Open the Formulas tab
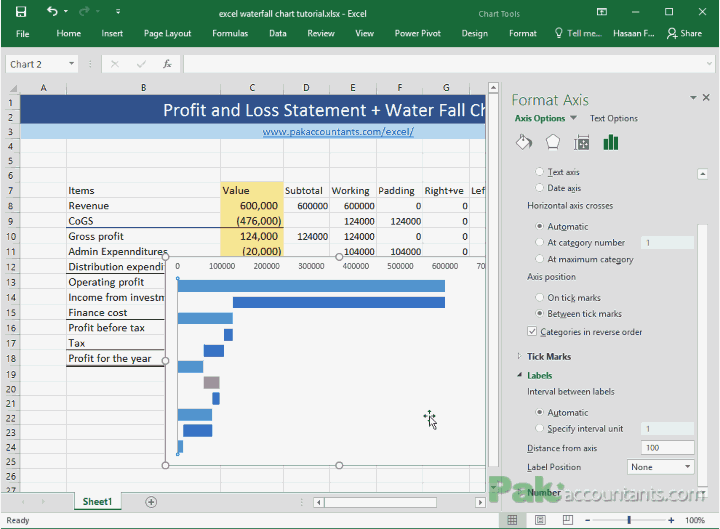 230,34
